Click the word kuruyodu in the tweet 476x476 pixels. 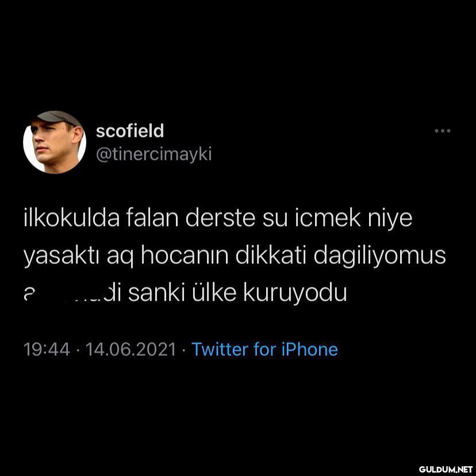coord(295,293)
